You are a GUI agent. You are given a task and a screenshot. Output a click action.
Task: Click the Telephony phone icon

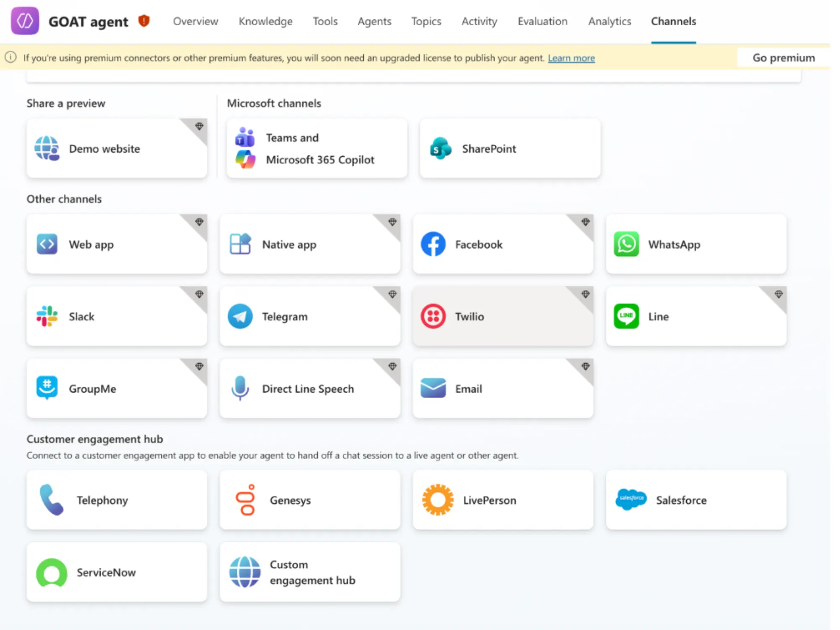[x=51, y=500]
